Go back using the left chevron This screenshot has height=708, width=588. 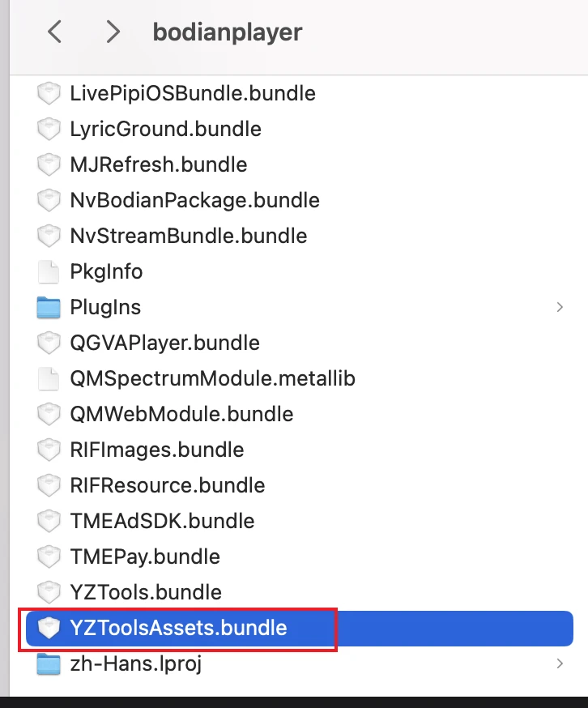coord(54,32)
